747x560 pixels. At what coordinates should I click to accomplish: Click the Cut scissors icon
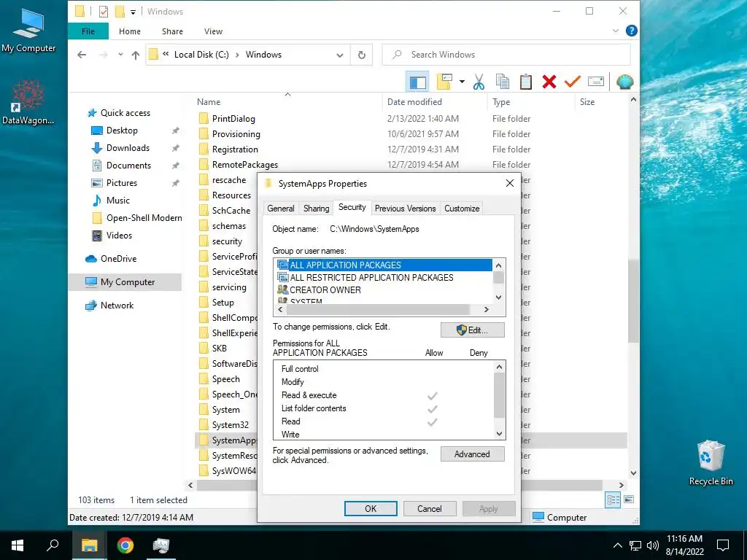pos(479,82)
